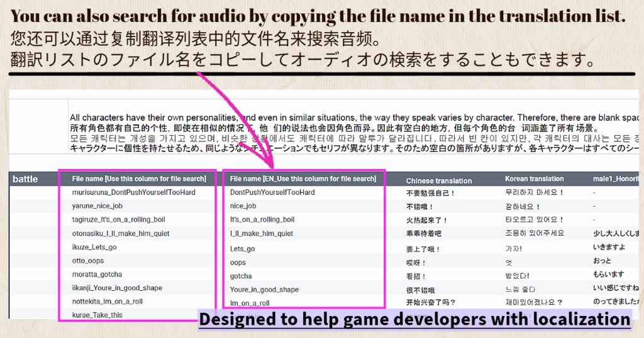Screen dimensions: 644x338
Task: Select Japanese cell 'いきますよ'
Action: (609, 247)
